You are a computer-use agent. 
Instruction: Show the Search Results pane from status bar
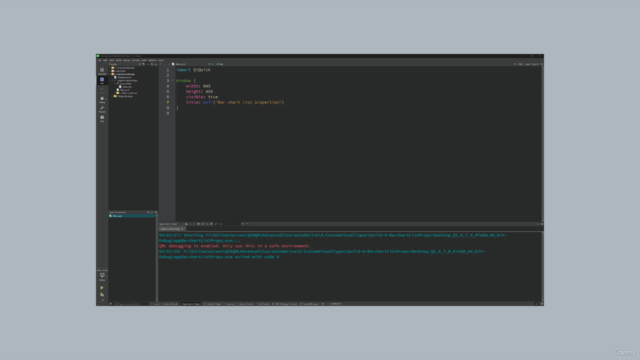(x=170, y=304)
